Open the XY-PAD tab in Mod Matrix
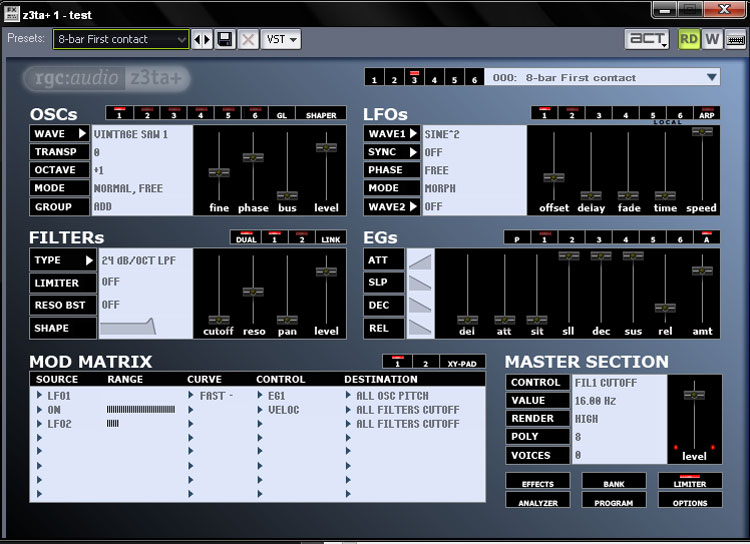 462,362
